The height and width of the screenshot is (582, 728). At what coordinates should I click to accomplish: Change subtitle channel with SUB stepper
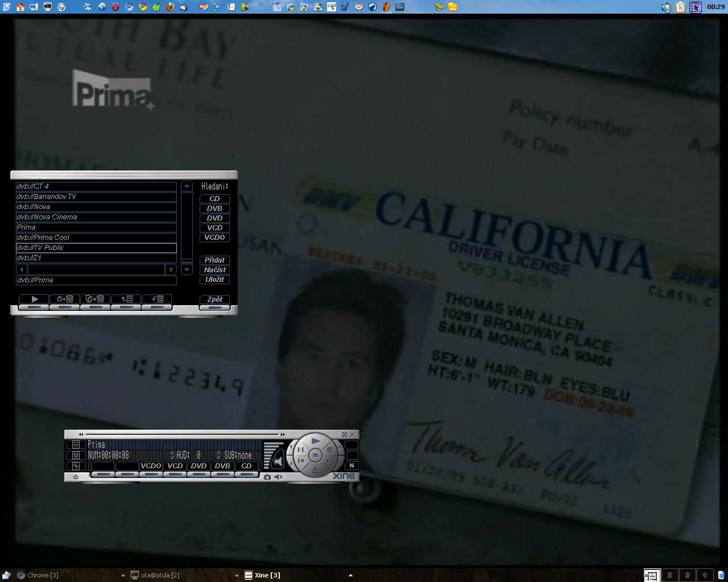(x=218, y=455)
